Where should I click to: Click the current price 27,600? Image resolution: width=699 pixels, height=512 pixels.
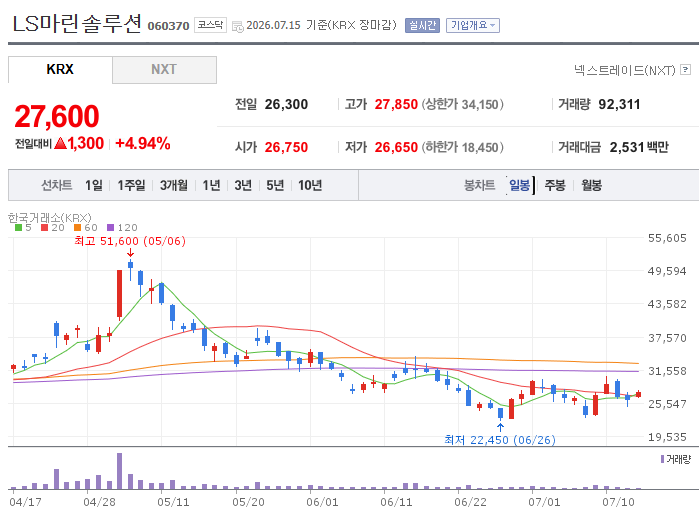click(57, 116)
